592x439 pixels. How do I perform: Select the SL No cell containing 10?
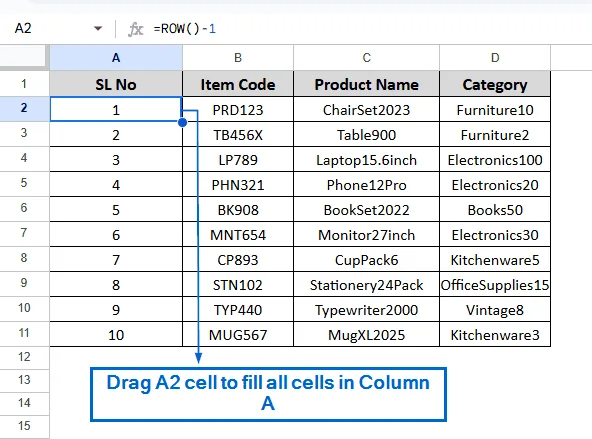(x=116, y=334)
